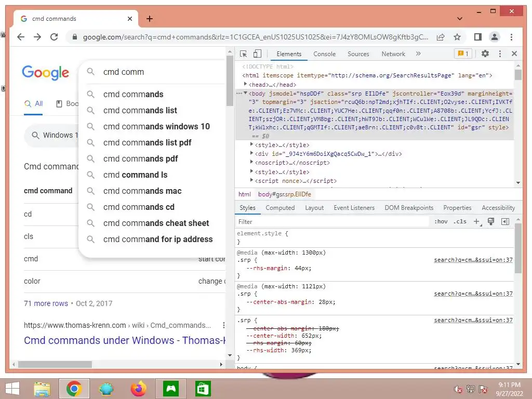Focus the Styles Filter input field

click(x=332, y=221)
